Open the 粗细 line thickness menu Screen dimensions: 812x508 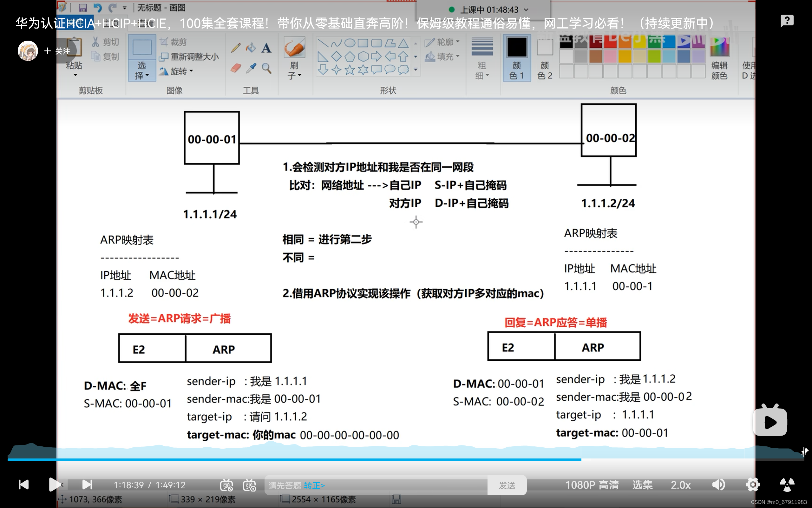coord(482,58)
